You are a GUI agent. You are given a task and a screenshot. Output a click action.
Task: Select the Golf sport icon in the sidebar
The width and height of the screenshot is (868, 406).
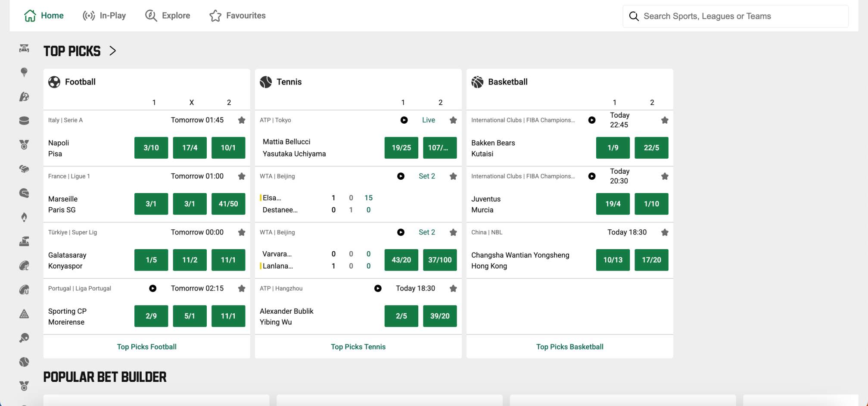coord(25,72)
